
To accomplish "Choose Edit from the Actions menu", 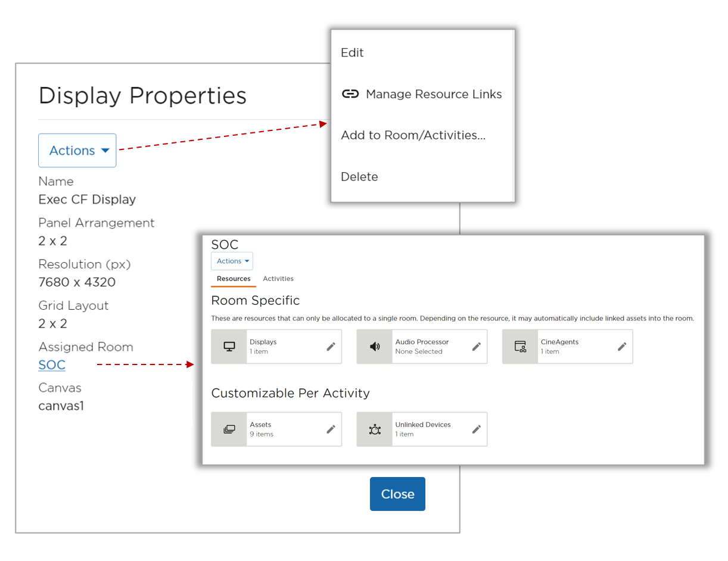I will pos(352,52).
